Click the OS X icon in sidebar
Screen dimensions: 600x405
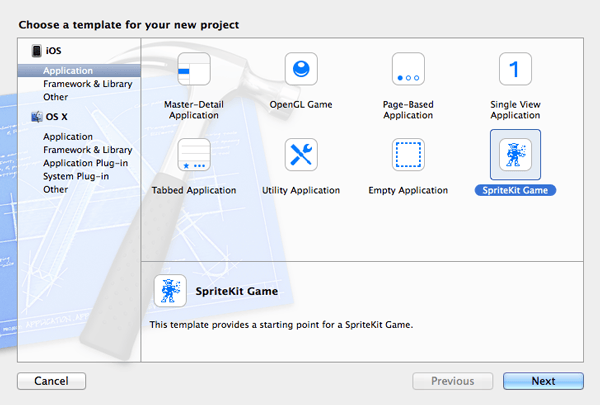(x=36, y=117)
